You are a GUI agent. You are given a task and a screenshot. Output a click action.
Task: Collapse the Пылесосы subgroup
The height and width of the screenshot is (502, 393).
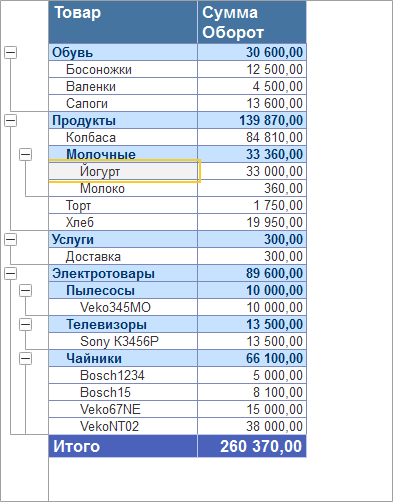25,291
